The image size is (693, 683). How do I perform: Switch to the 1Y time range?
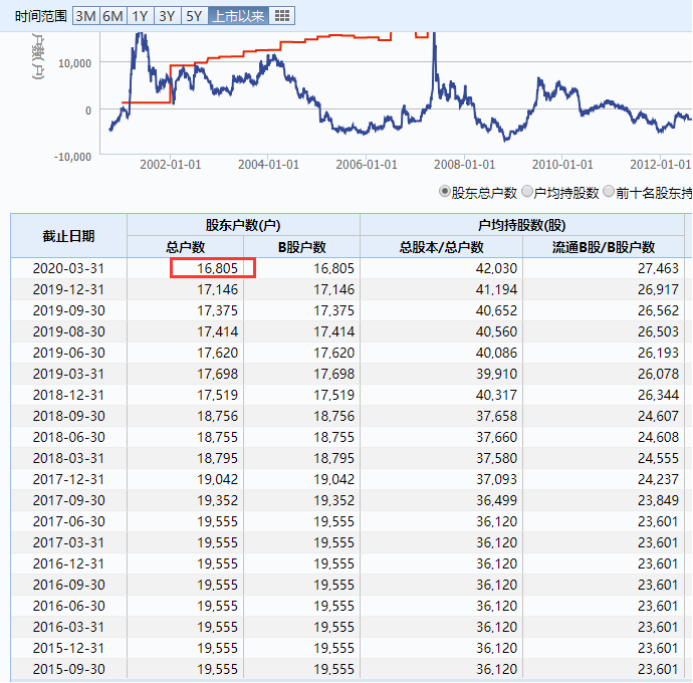(141, 16)
